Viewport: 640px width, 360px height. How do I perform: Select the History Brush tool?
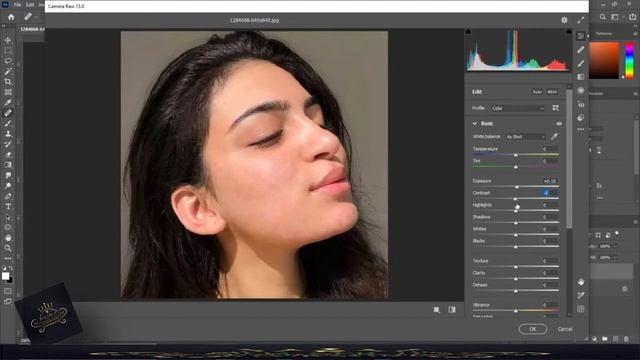[8, 144]
